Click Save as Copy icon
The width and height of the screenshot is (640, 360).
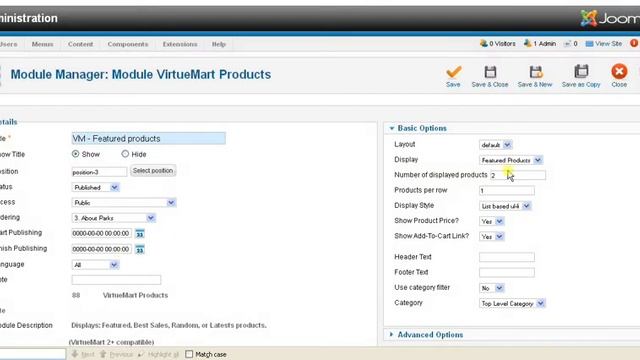pyautogui.click(x=581, y=72)
